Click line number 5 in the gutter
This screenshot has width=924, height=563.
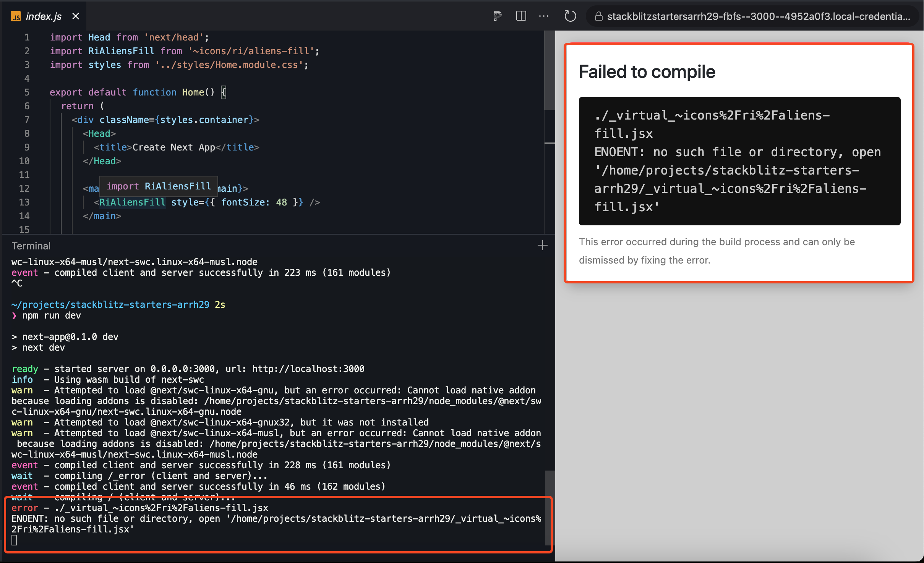[x=27, y=92]
